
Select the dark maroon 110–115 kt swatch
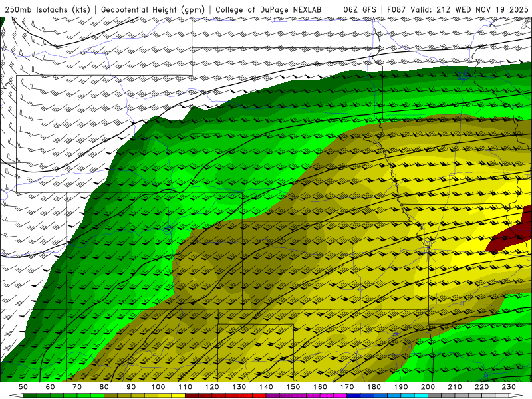pyautogui.click(x=192, y=396)
